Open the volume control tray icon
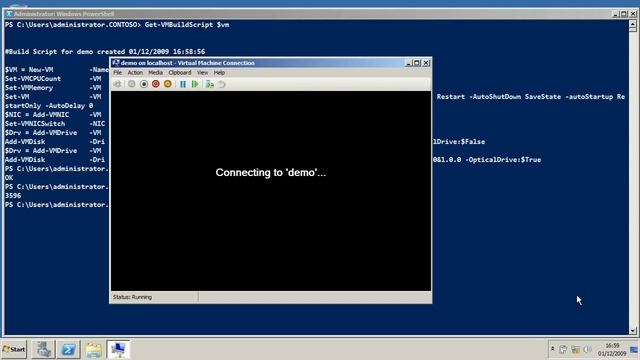The height and width of the screenshot is (360, 640). pos(587,349)
